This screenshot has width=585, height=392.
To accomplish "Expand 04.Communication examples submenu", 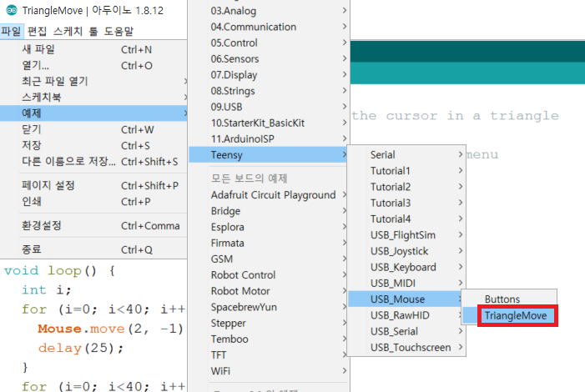I will click(x=270, y=27).
